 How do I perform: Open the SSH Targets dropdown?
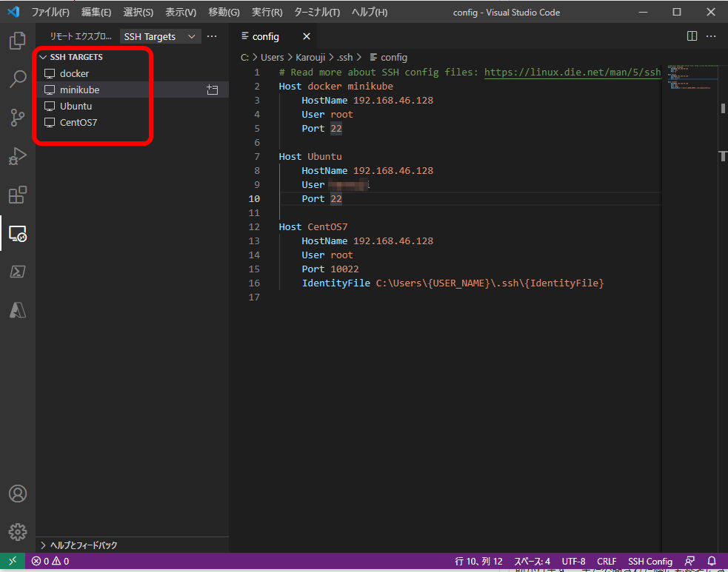click(x=160, y=36)
